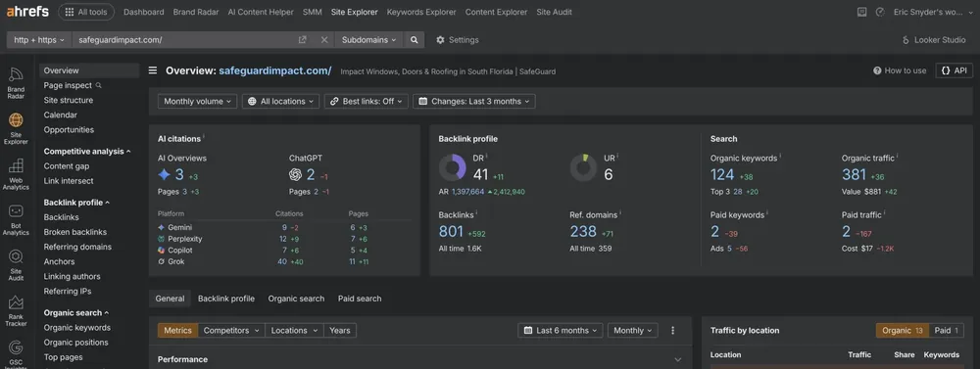Image resolution: width=980 pixels, height=369 pixels.
Task: Click the URL input field
Action: [184, 40]
